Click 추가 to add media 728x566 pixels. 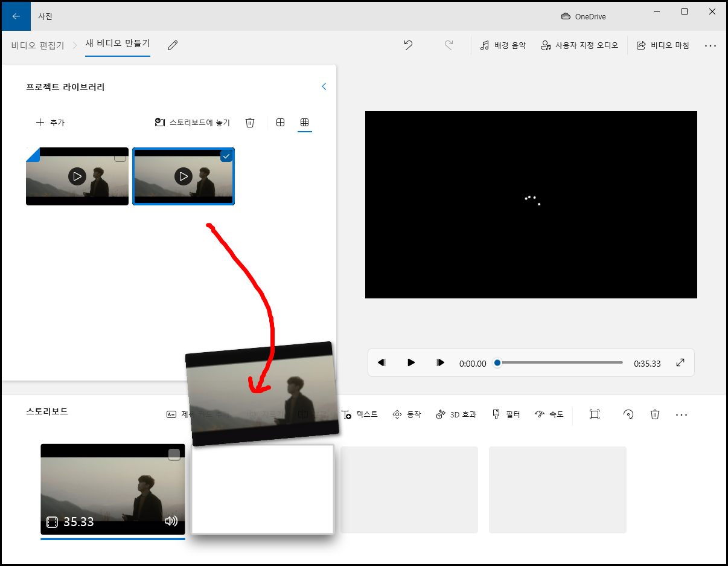tap(50, 123)
